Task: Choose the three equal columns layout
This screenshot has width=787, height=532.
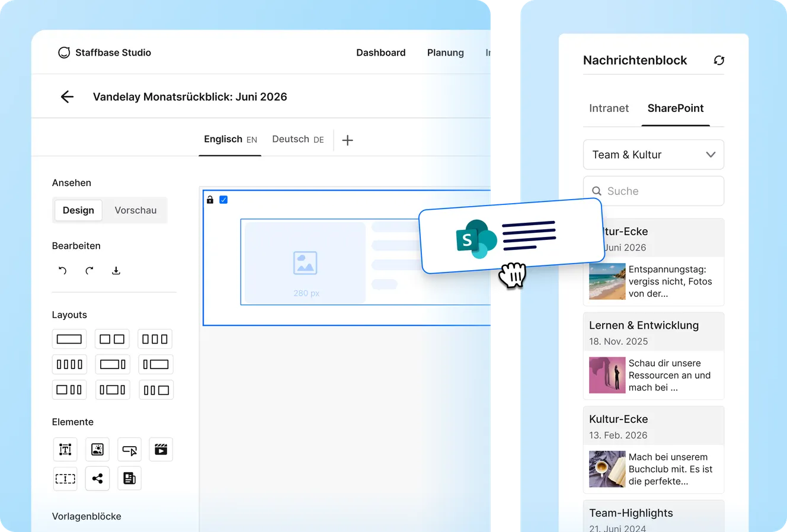Action: tap(155, 339)
